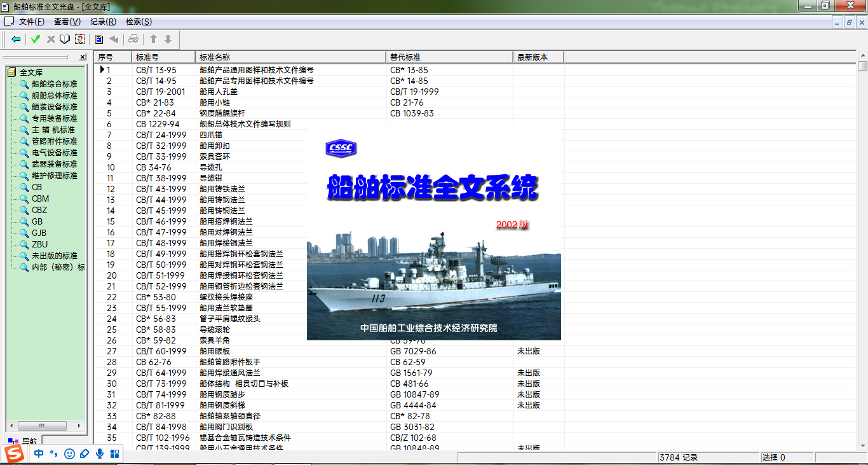Select 船舶综合标准 in the tree
This screenshot has width=868, height=465.
coord(55,84)
